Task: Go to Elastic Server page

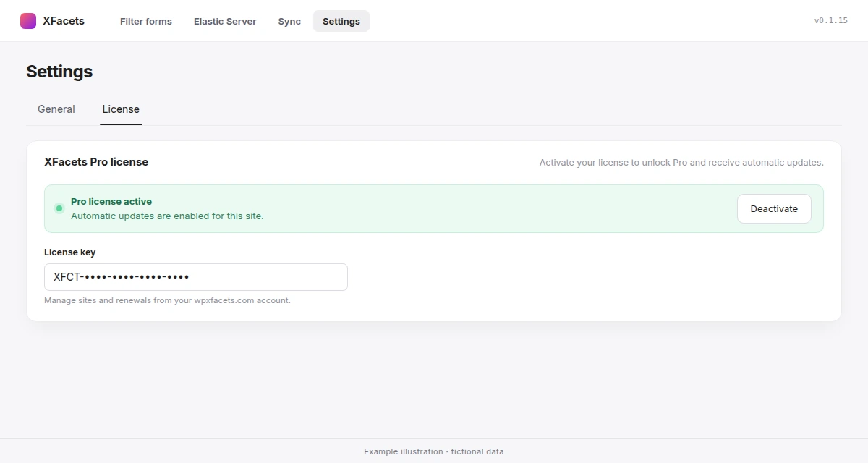Action: pyautogui.click(x=225, y=21)
